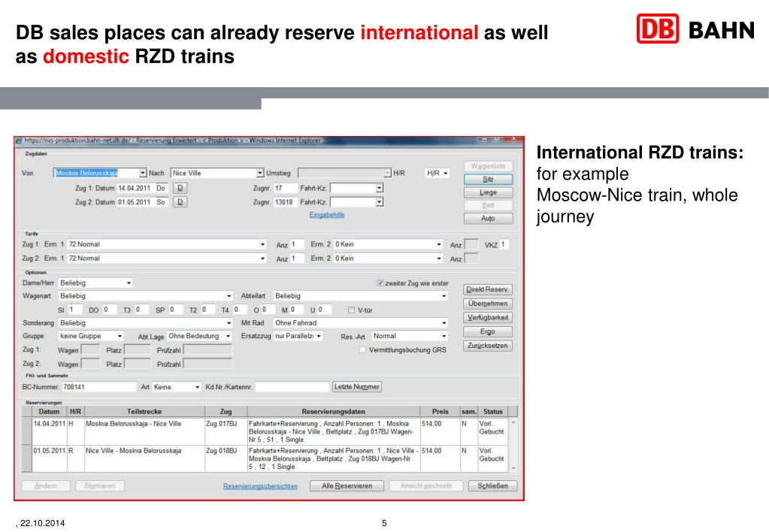The width and height of the screenshot is (769, 532).
Task: Click the Letzte Nummer button
Action: pyautogui.click(x=356, y=387)
